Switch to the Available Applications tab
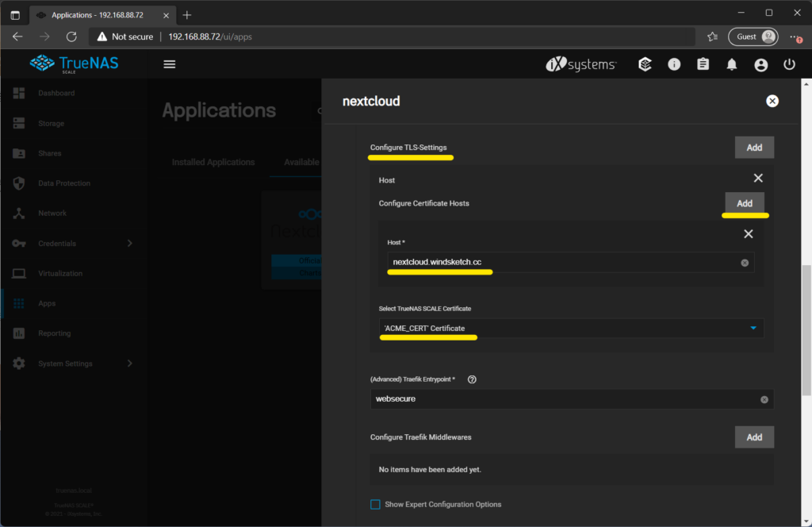 coord(301,162)
